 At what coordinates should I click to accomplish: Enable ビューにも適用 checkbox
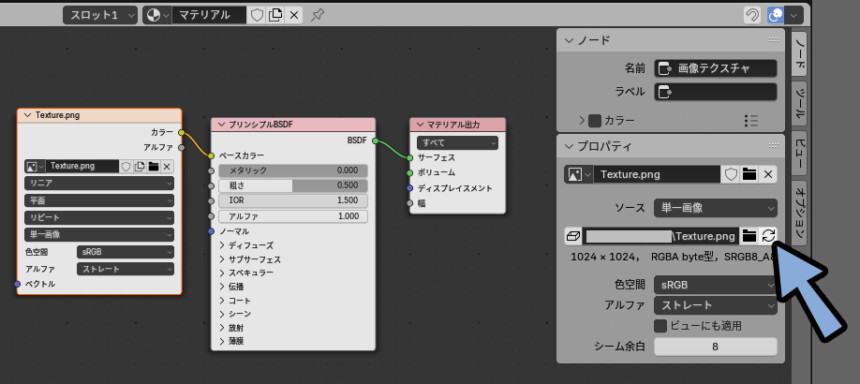point(661,326)
